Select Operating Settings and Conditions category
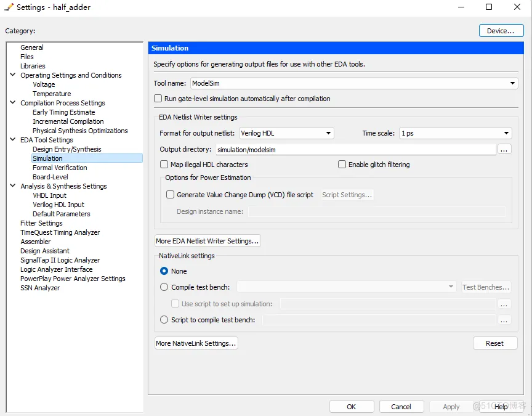The width and height of the screenshot is (532, 416). [x=71, y=75]
